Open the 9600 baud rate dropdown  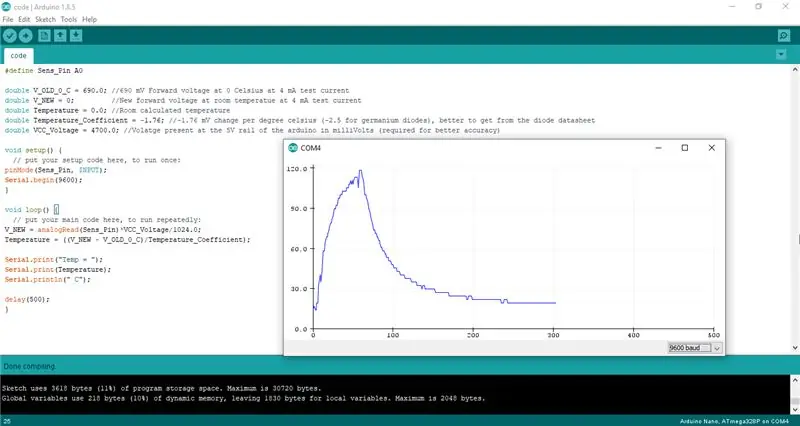tap(695, 348)
